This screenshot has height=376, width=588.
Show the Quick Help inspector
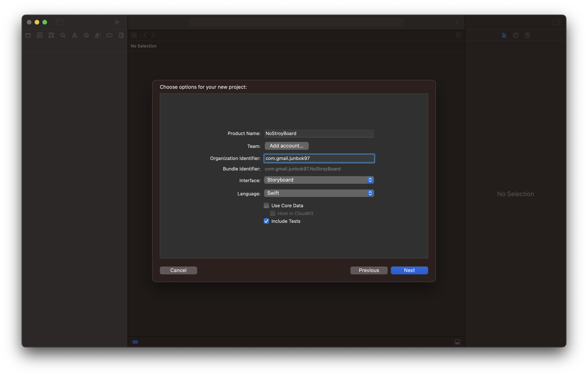coord(527,35)
